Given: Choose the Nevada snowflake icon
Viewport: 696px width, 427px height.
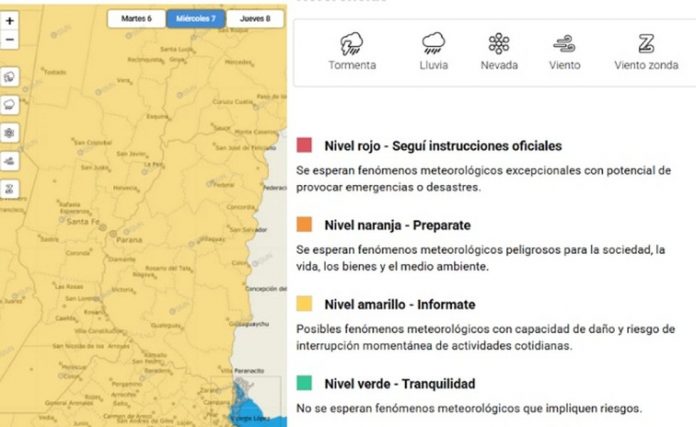Looking at the screenshot, I should [x=499, y=43].
